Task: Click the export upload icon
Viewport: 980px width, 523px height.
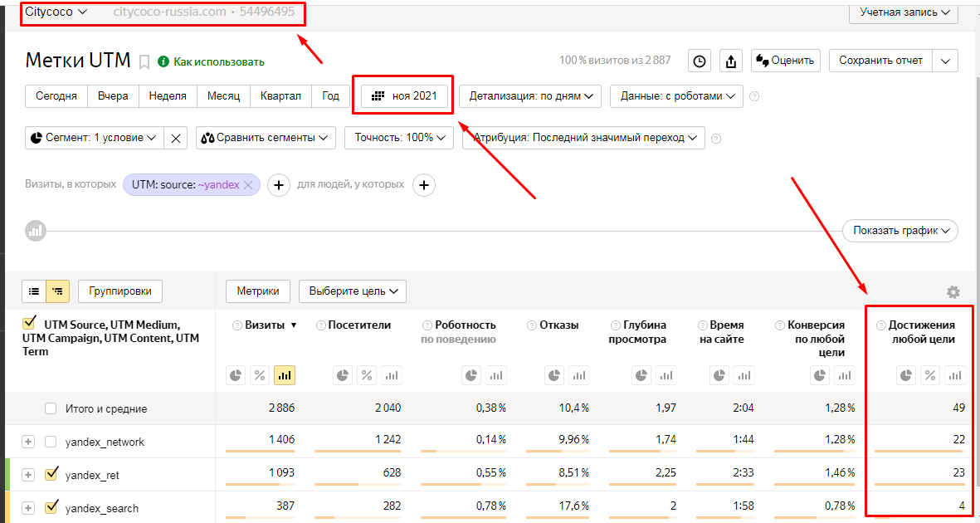Action: 730,61
